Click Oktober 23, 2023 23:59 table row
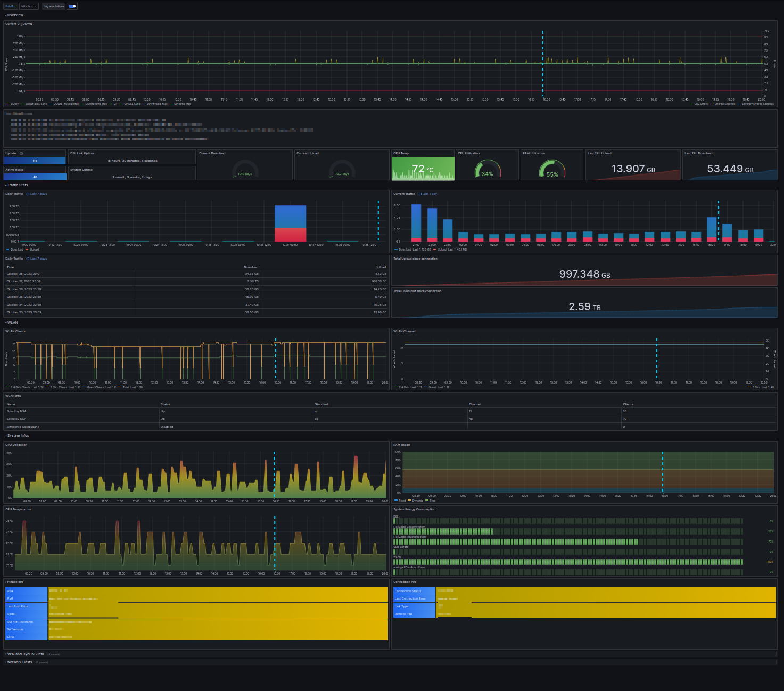 [x=196, y=312]
